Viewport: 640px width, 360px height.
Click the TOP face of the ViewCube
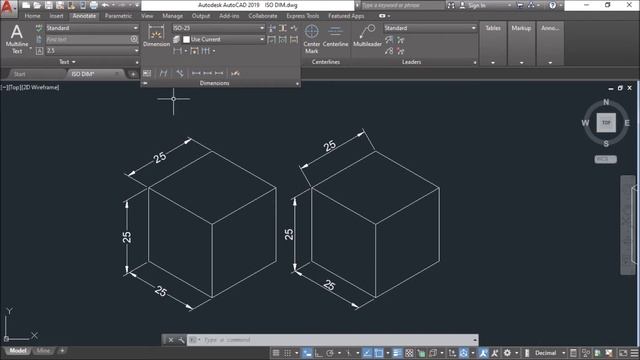pos(606,122)
